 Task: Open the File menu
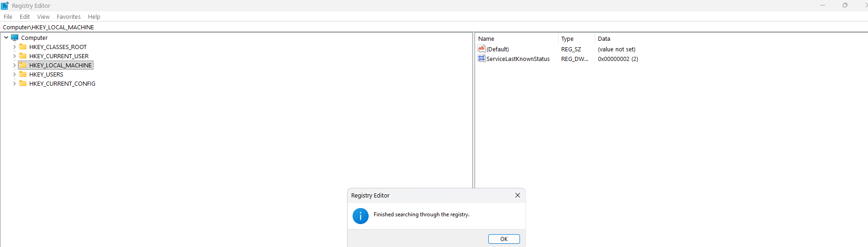click(x=8, y=16)
